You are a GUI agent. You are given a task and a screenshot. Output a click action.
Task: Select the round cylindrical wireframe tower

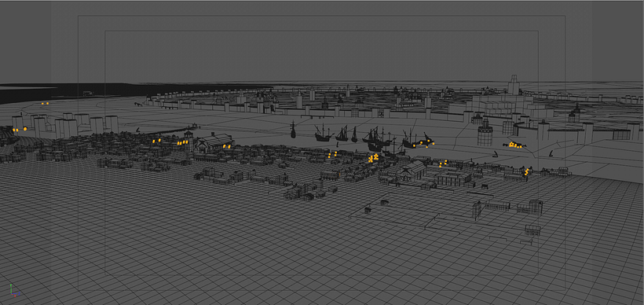pyautogui.click(x=485, y=132)
